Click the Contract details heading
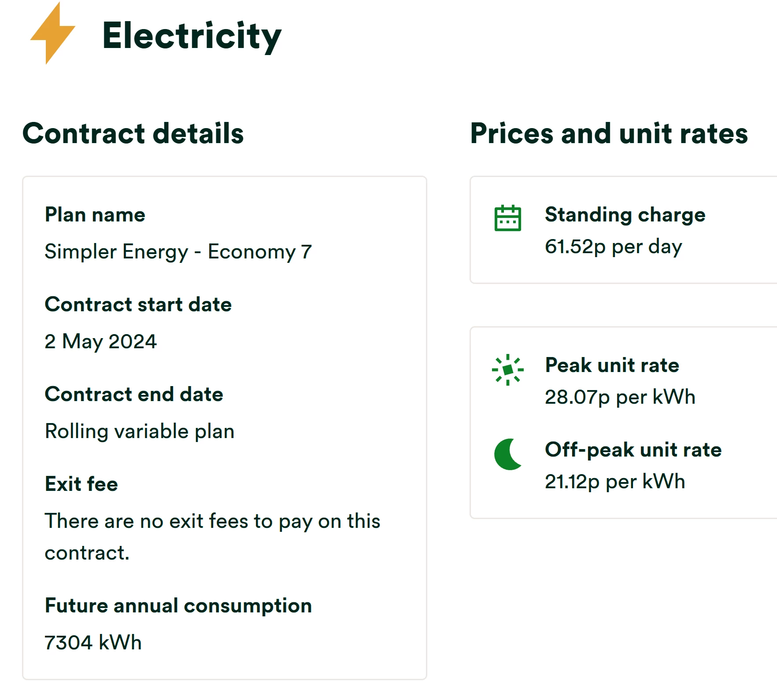777x700 pixels. [x=133, y=133]
